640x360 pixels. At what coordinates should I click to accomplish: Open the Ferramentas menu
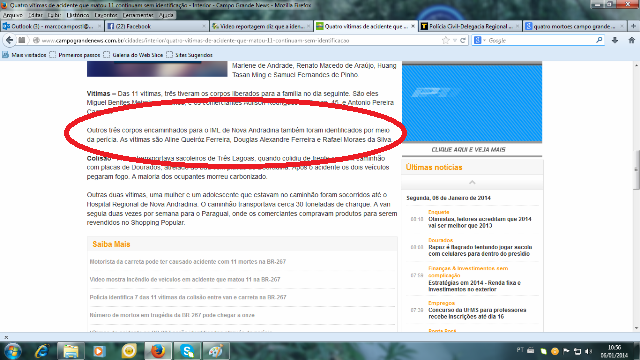pyautogui.click(x=138, y=15)
